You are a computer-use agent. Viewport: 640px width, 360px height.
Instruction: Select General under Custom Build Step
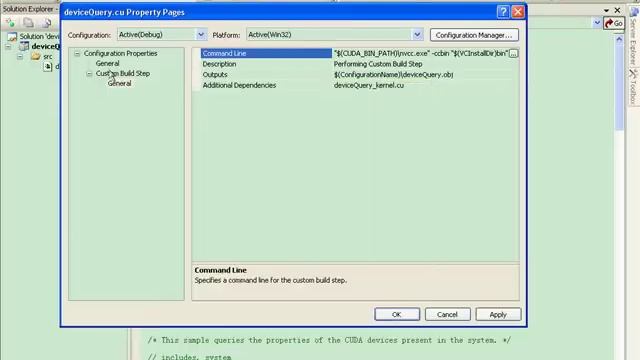(x=119, y=83)
